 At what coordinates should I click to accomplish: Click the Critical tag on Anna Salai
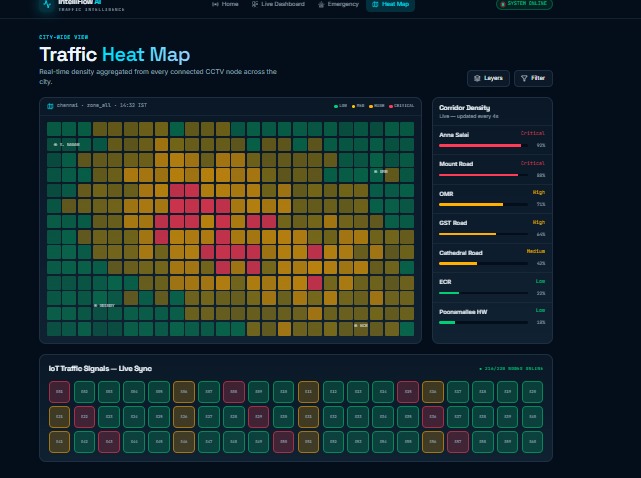tap(533, 133)
